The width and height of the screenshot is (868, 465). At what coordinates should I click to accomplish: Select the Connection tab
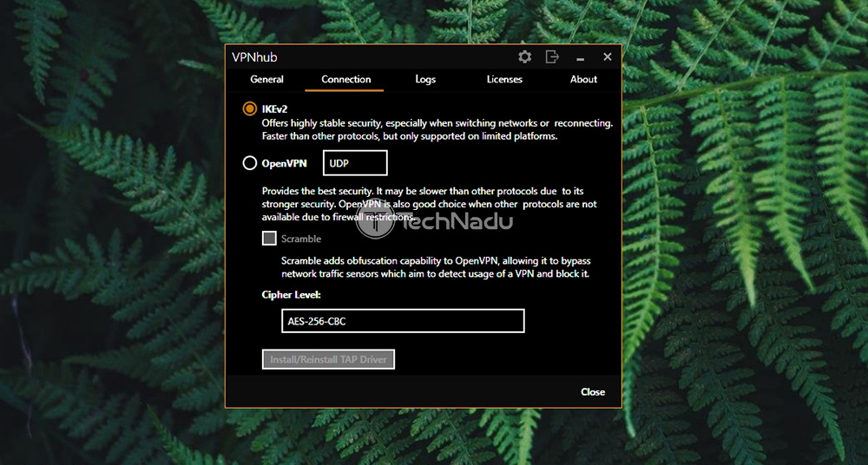click(346, 79)
